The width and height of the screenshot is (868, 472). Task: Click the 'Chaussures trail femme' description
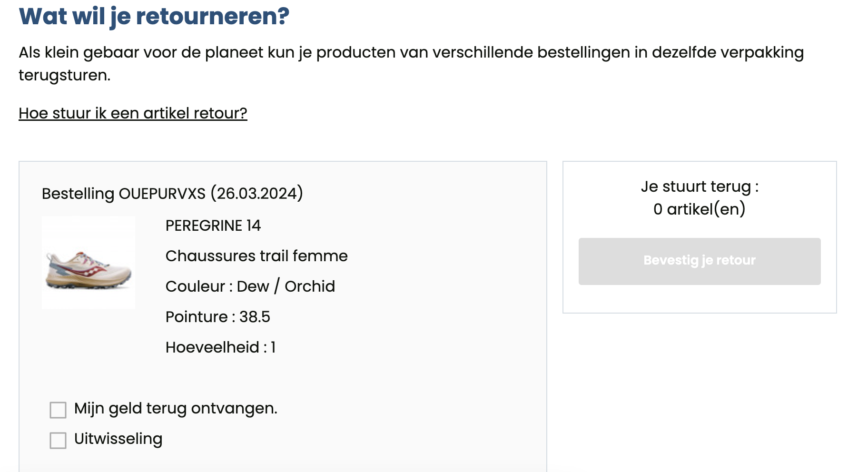(x=256, y=256)
